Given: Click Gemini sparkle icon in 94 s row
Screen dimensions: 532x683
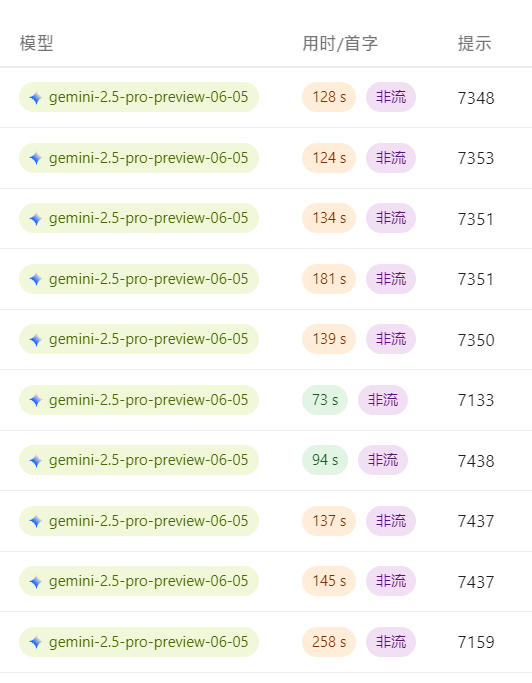Looking at the screenshot, I should click(36, 460).
